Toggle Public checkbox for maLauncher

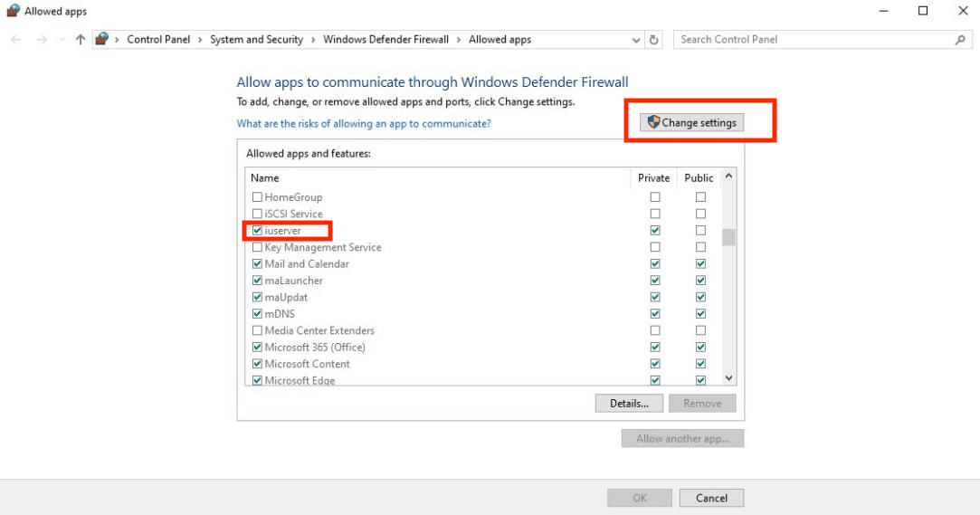[700, 281]
